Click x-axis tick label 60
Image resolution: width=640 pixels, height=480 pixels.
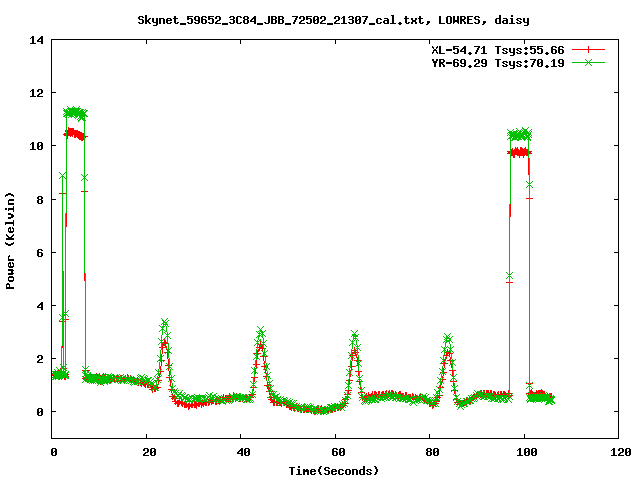[x=338, y=452]
